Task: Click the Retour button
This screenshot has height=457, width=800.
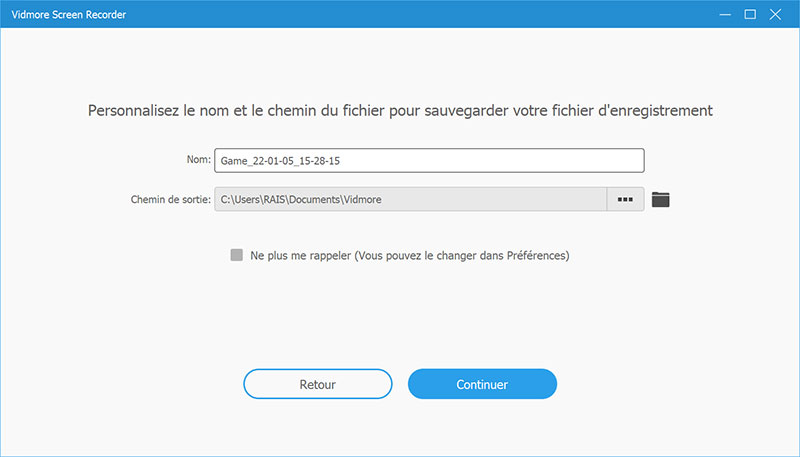Action: 318,384
